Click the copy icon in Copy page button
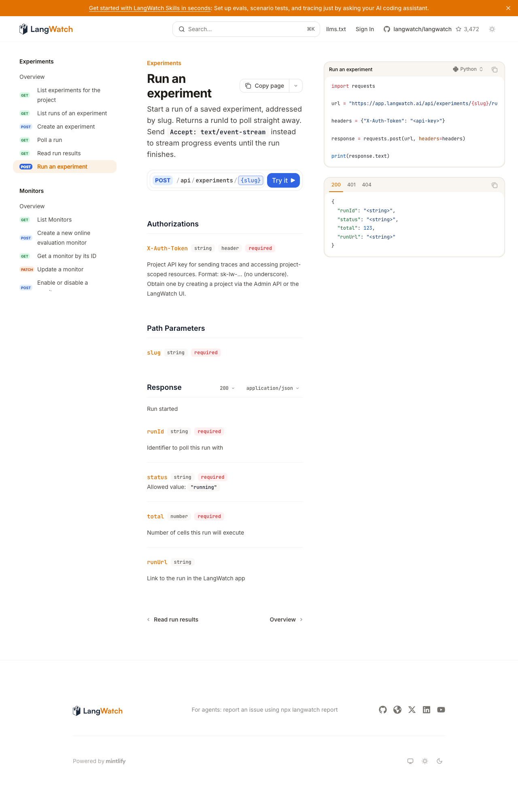The height and width of the screenshot is (812, 518). coord(248,86)
